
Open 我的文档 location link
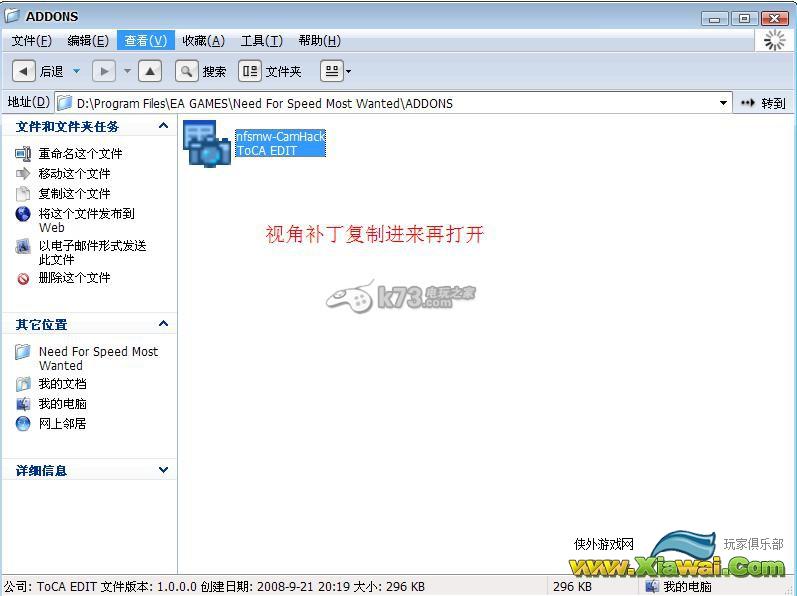point(63,384)
